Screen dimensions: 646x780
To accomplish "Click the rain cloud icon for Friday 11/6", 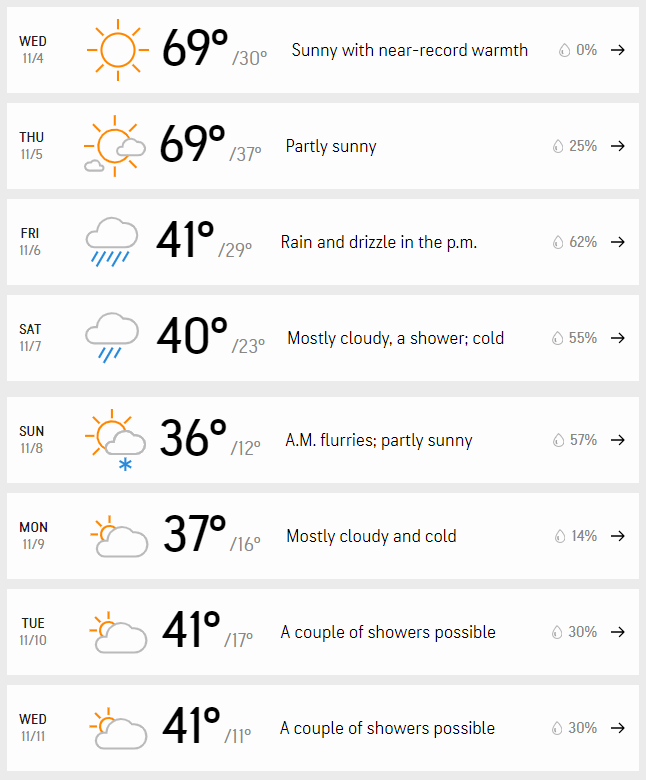I will 111,242.
